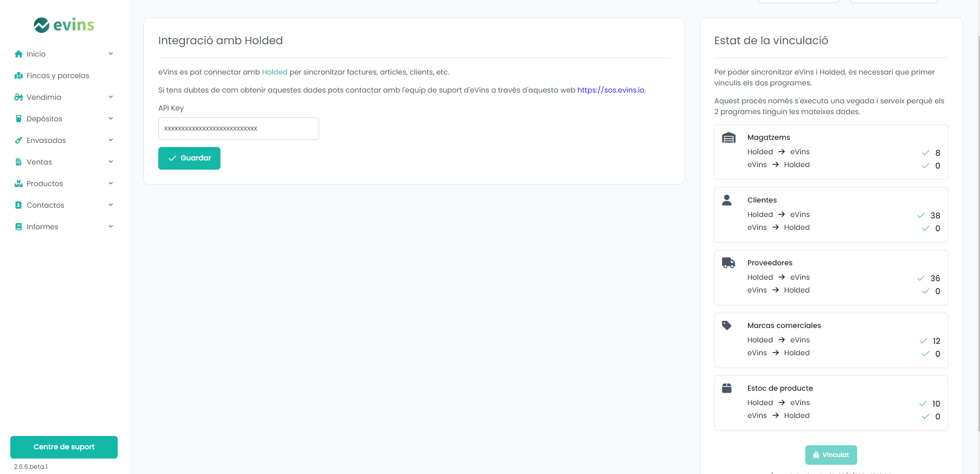Image resolution: width=980 pixels, height=474 pixels.
Task: Click the green check beside Magatzems count 8
Action: coord(926,153)
